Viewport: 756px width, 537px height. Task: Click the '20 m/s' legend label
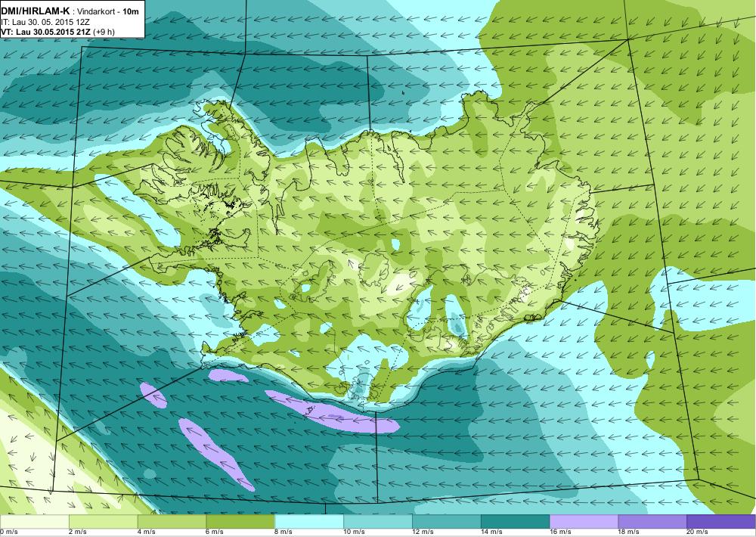[x=698, y=532]
